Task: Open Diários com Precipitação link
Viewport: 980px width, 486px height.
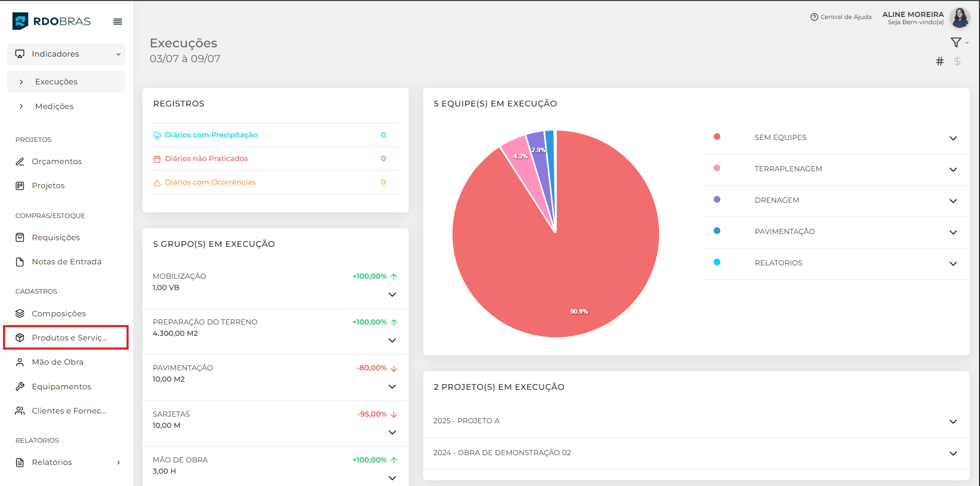Action: (211, 135)
